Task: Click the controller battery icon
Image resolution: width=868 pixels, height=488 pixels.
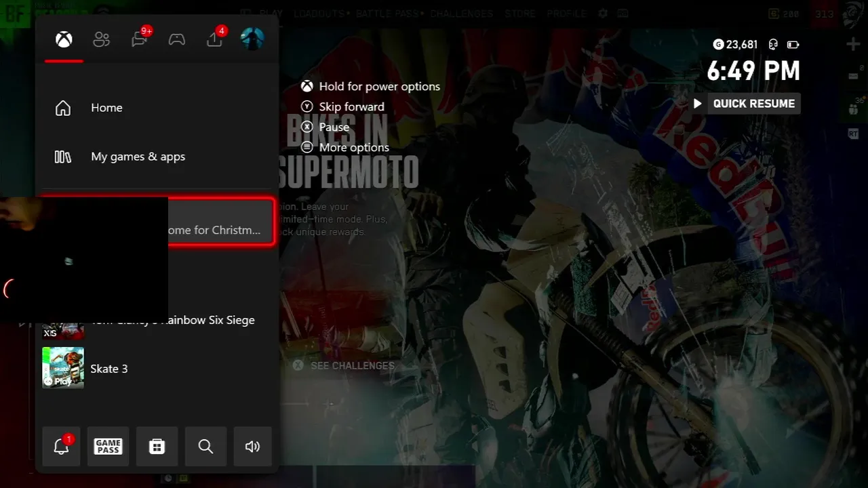Action: pos(793,45)
